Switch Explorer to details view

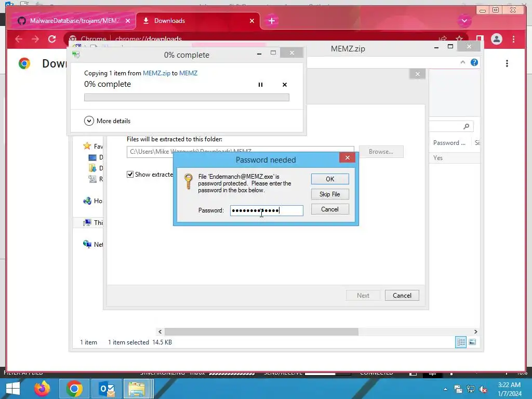tap(460, 342)
